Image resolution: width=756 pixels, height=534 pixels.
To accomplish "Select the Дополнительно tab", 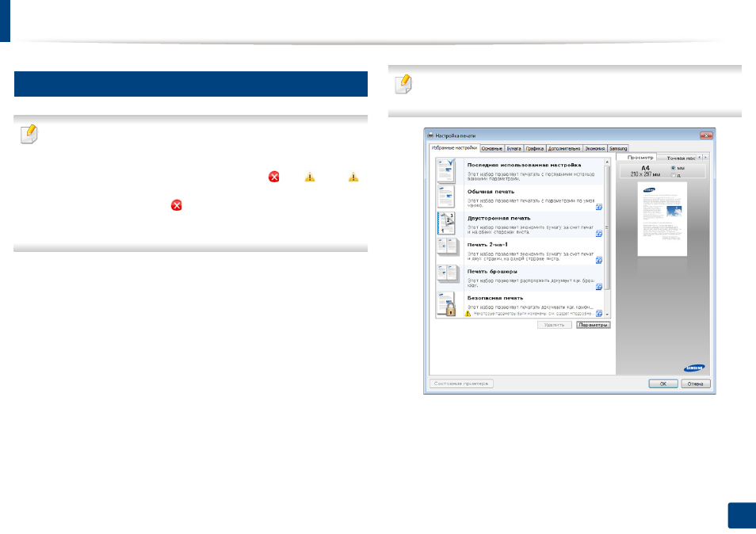I will (x=564, y=148).
